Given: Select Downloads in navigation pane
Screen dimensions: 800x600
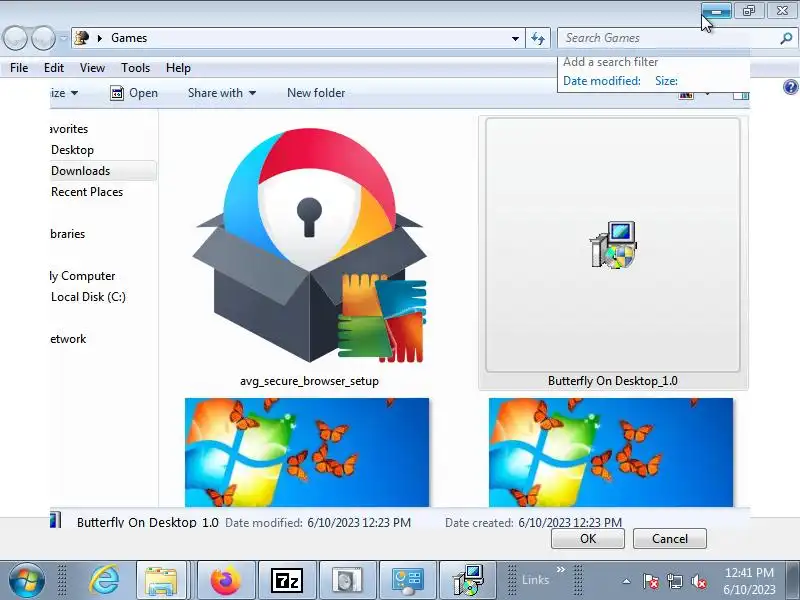Looking at the screenshot, I should pos(81,171).
